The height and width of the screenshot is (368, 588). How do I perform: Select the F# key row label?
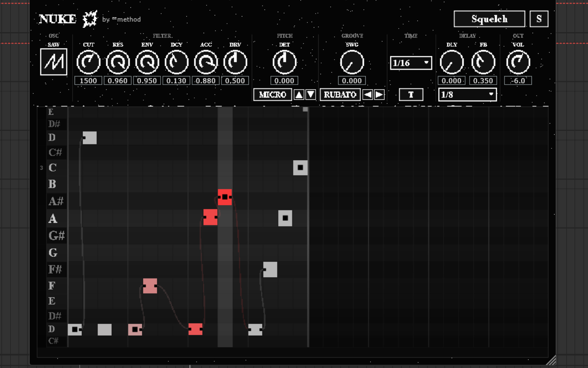tap(55, 269)
